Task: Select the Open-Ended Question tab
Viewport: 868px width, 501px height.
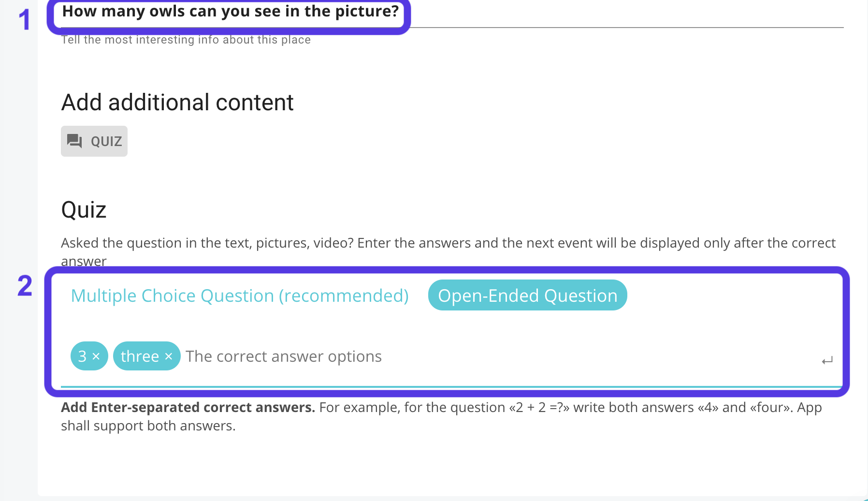Action: click(527, 295)
